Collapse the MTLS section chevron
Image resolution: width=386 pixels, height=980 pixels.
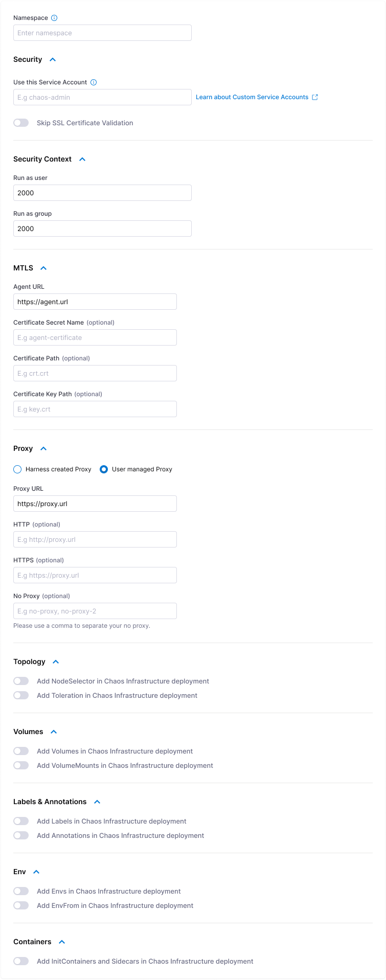click(43, 268)
